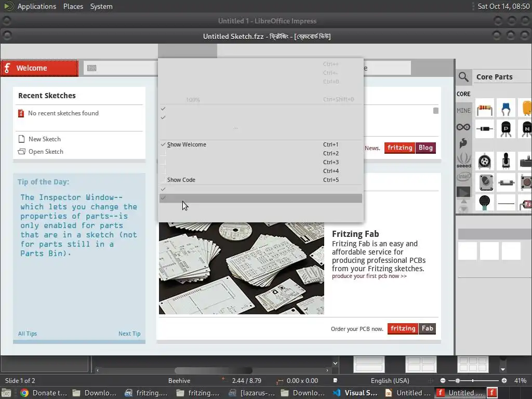532x399 pixels.
Task: Switch to Visual Studio Code taskbar item
Action: tap(356, 393)
